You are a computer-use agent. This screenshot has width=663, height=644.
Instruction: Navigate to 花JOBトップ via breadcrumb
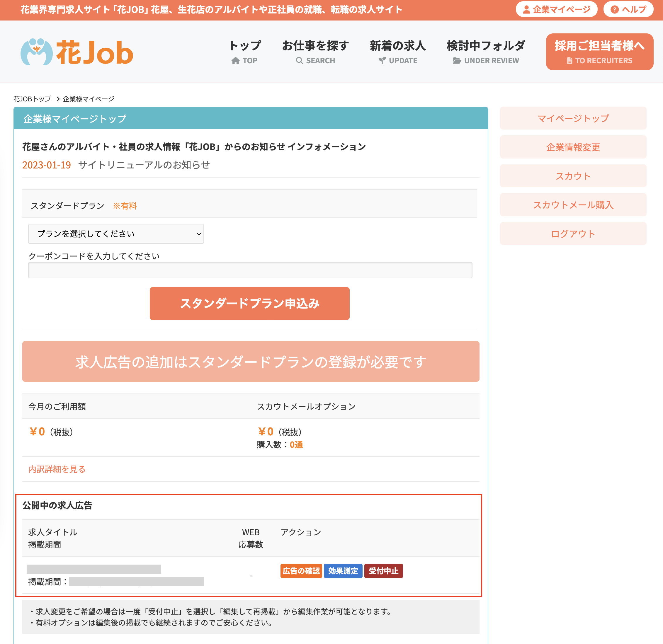32,99
